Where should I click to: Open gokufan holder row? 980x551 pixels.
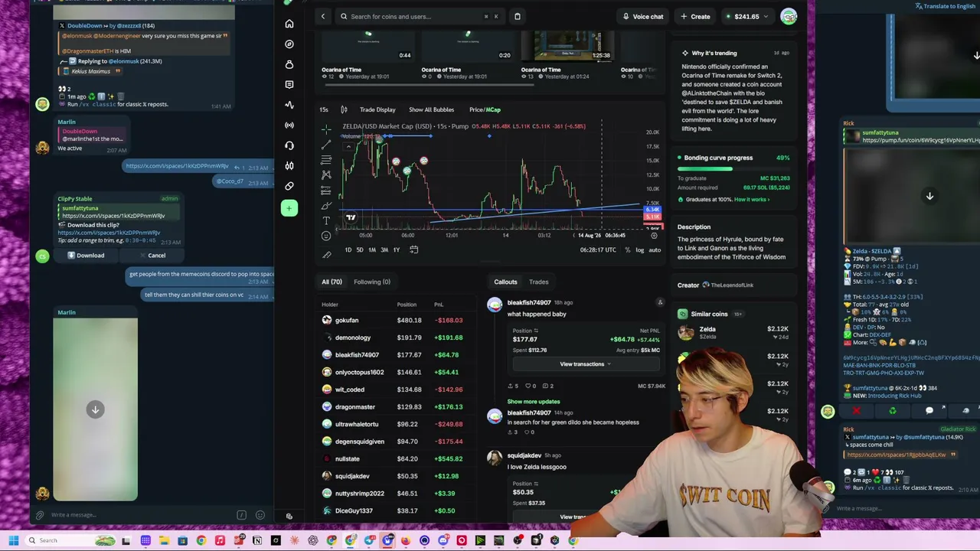pos(395,321)
